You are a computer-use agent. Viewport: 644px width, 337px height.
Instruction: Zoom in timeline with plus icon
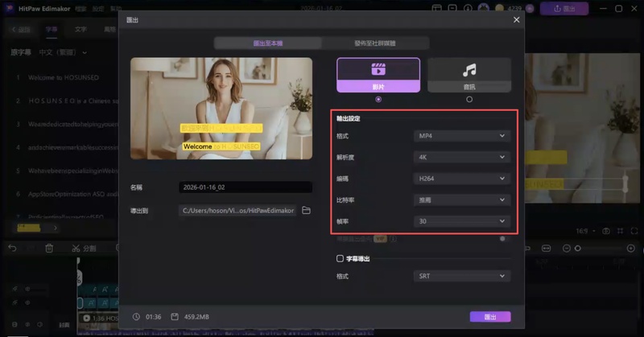(x=631, y=249)
